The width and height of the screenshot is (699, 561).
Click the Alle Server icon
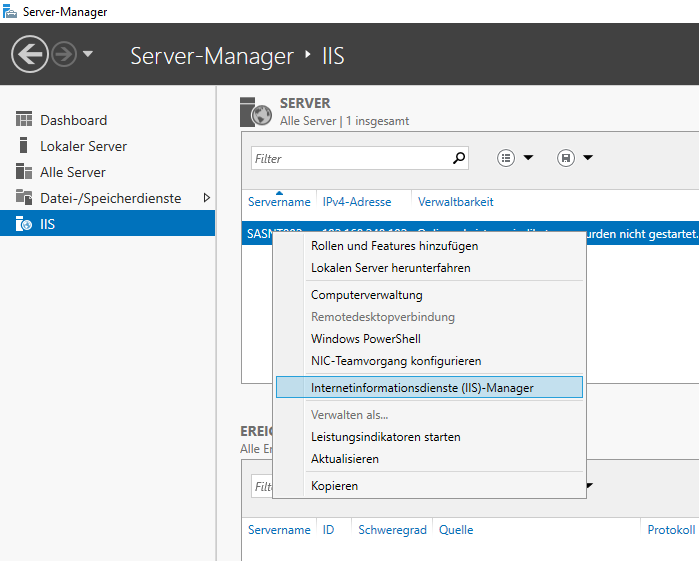coord(24,172)
